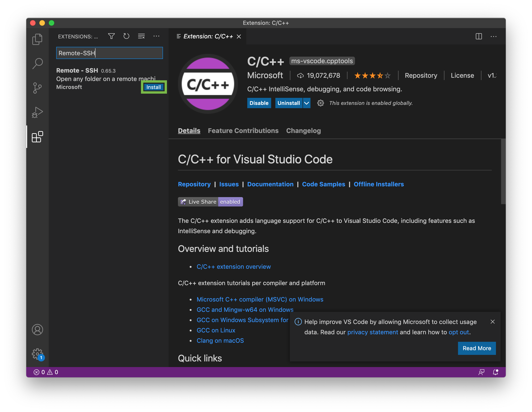Click the install count 19,072,678
This screenshot has height=412, width=532.
(x=318, y=75)
